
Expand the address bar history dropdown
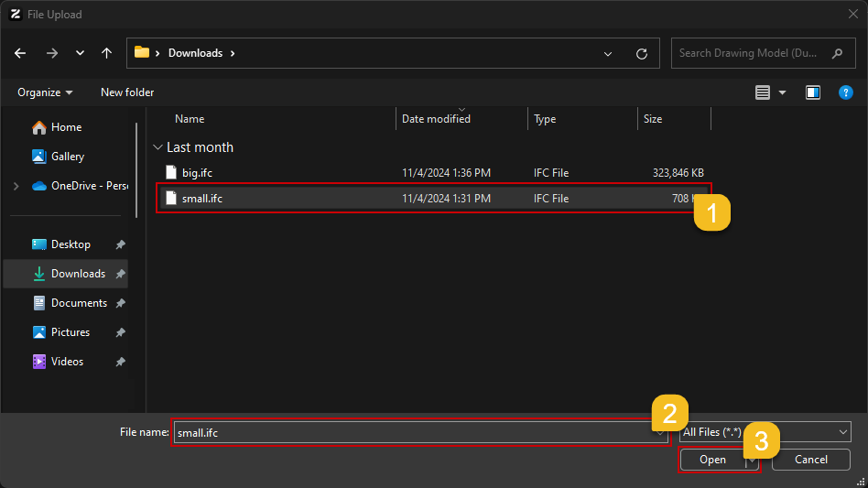[608, 54]
